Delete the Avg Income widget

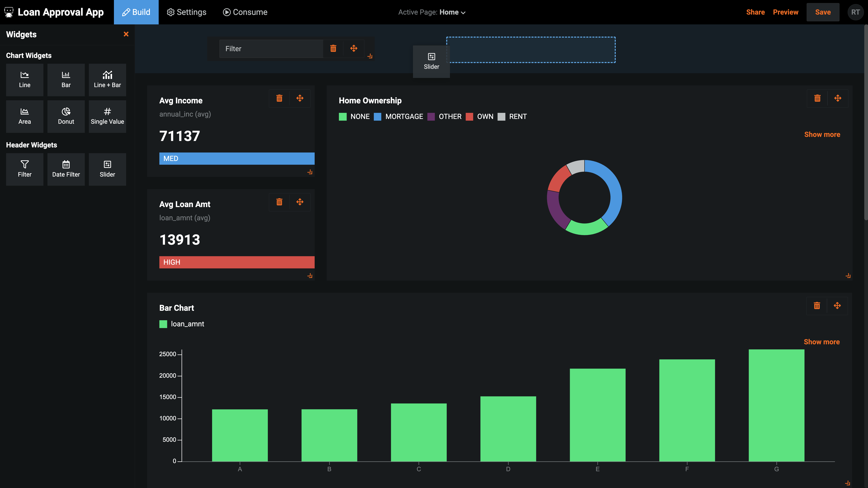tap(279, 98)
